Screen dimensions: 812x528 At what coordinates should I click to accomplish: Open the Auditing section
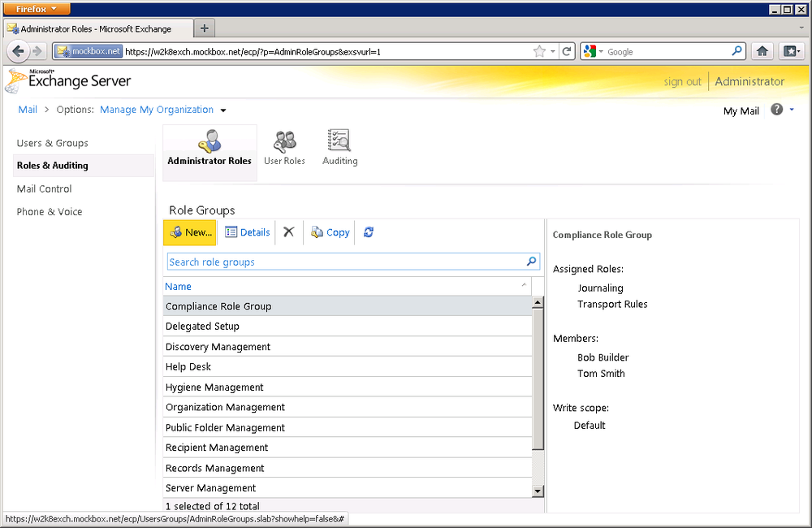click(339, 148)
